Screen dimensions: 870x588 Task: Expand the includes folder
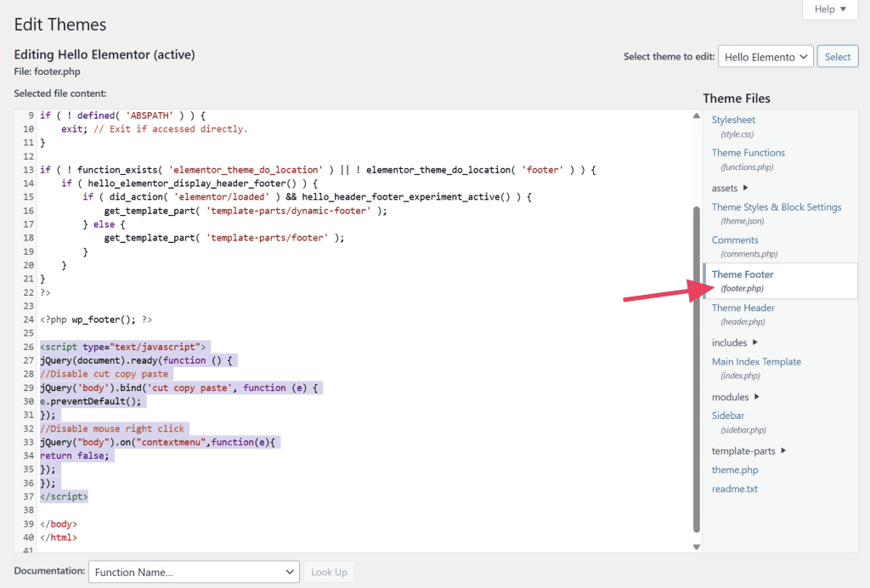[734, 343]
